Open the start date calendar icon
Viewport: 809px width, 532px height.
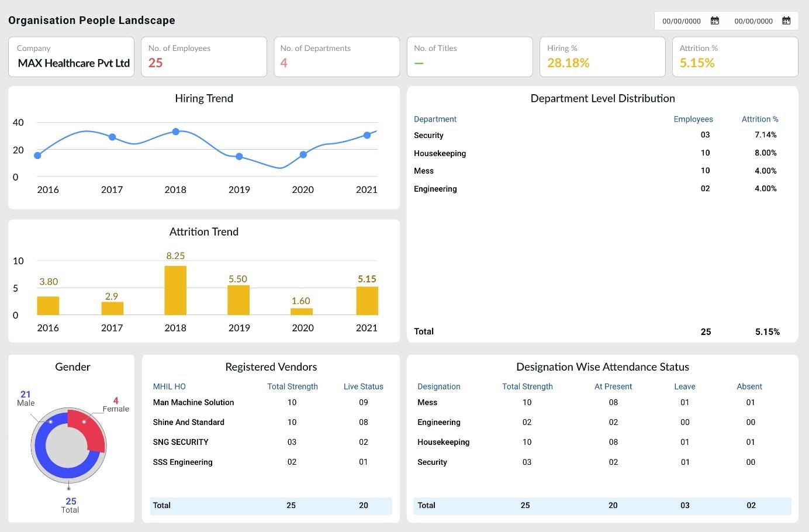pyautogui.click(x=714, y=20)
